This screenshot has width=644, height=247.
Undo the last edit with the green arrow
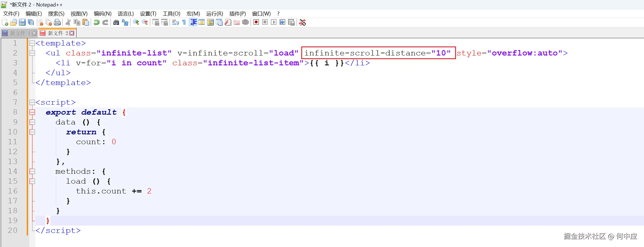pos(96,23)
